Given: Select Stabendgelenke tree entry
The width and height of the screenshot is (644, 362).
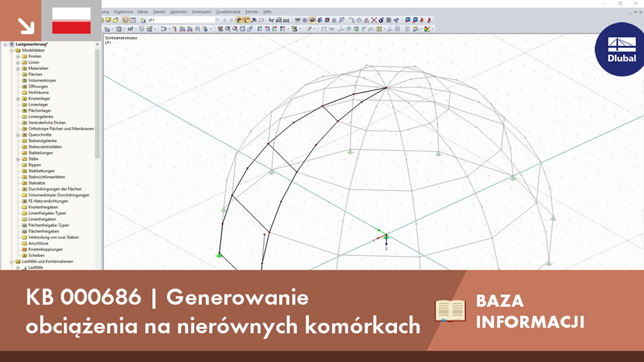Looking at the screenshot, I should 42,141.
